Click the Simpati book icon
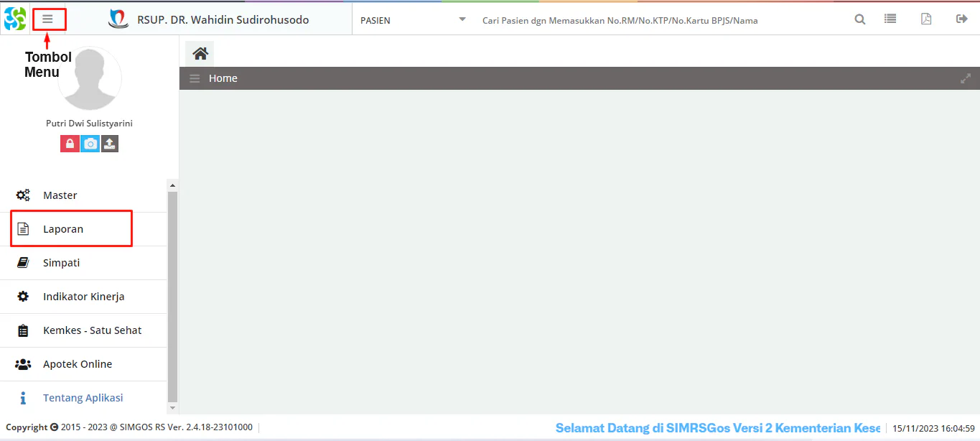980x441 pixels. [23, 263]
